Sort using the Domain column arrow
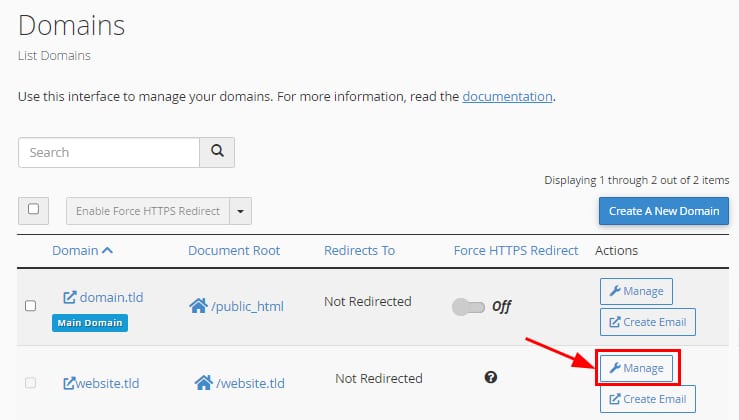The height and width of the screenshot is (420, 739). tap(108, 250)
